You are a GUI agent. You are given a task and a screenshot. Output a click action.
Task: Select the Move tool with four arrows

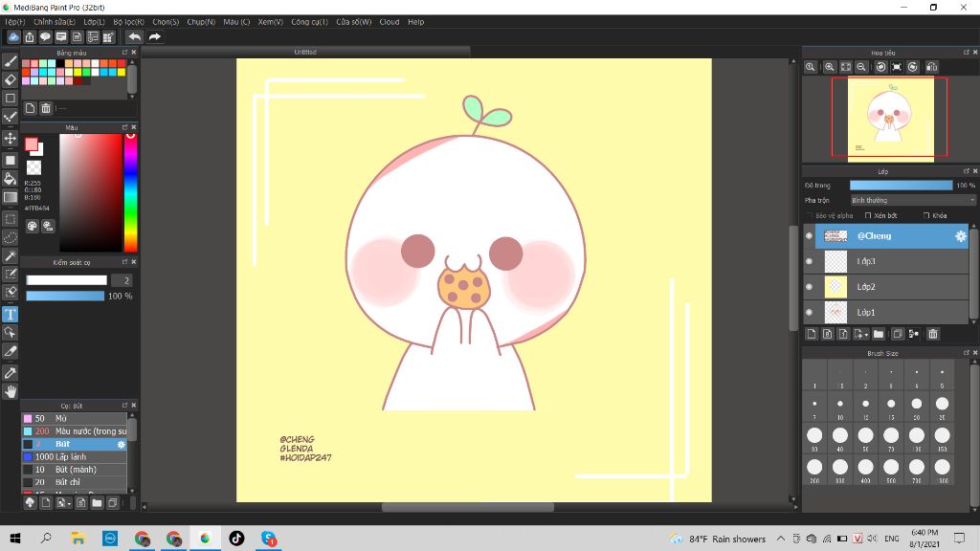10,138
